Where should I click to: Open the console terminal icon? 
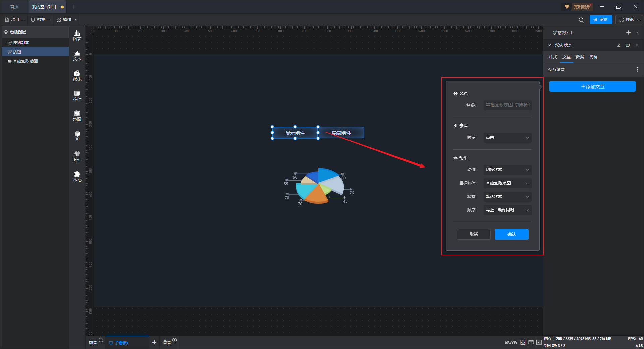[x=539, y=342]
